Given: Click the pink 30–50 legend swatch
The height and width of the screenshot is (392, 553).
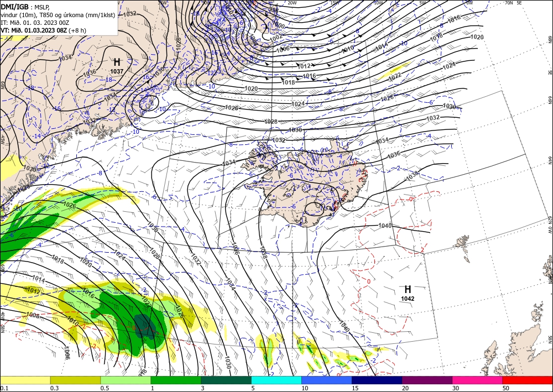Looking at the screenshot, I should click(478, 380).
